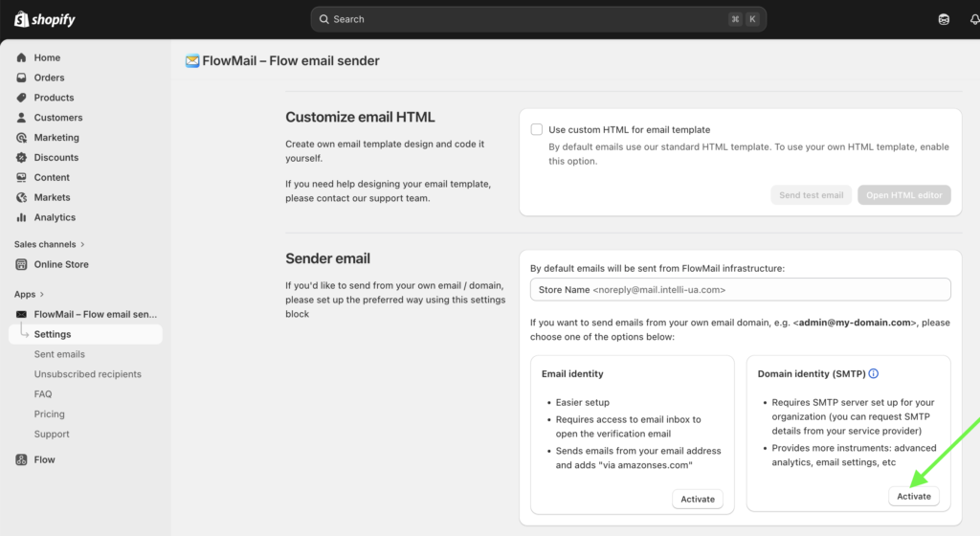Image resolution: width=980 pixels, height=536 pixels.
Task: Click the Domain identity info icon
Action: tap(874, 373)
